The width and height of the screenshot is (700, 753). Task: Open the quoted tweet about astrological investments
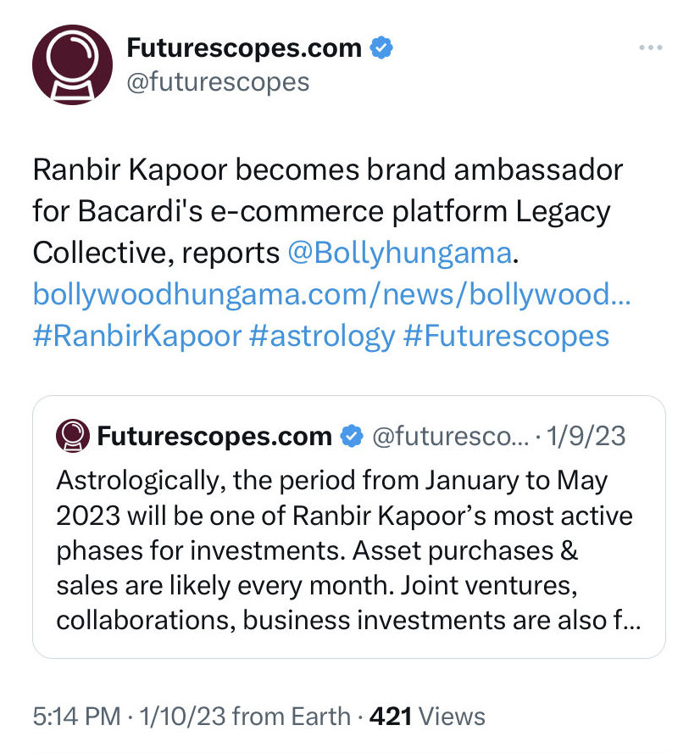point(349,527)
